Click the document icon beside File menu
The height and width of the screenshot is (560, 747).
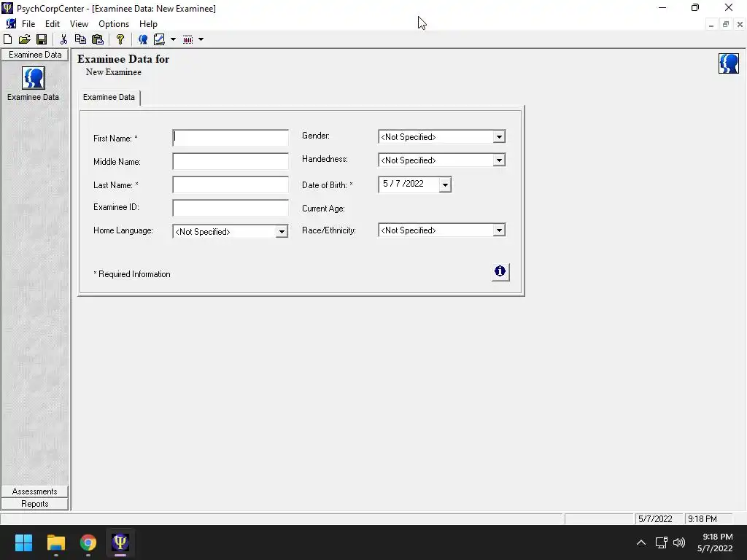point(11,24)
